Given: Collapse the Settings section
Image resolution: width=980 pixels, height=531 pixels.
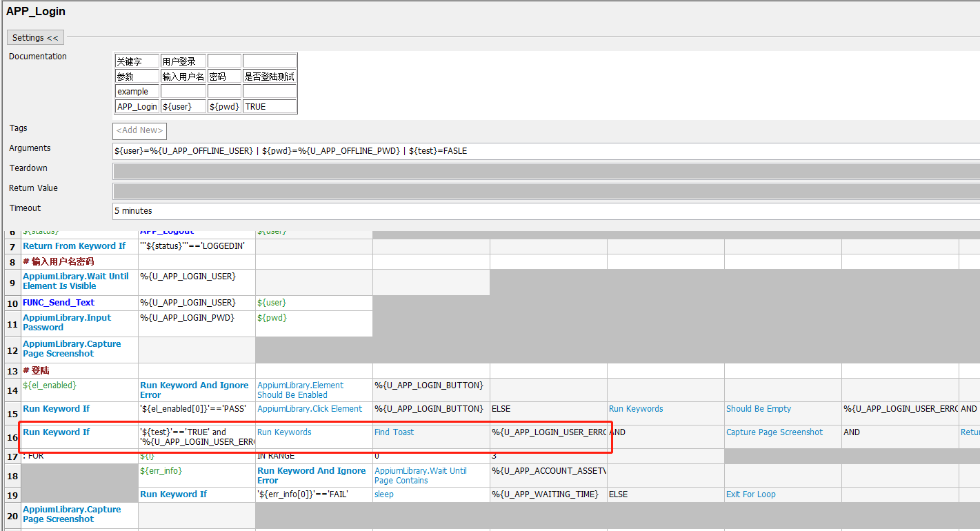Looking at the screenshot, I should coord(34,37).
